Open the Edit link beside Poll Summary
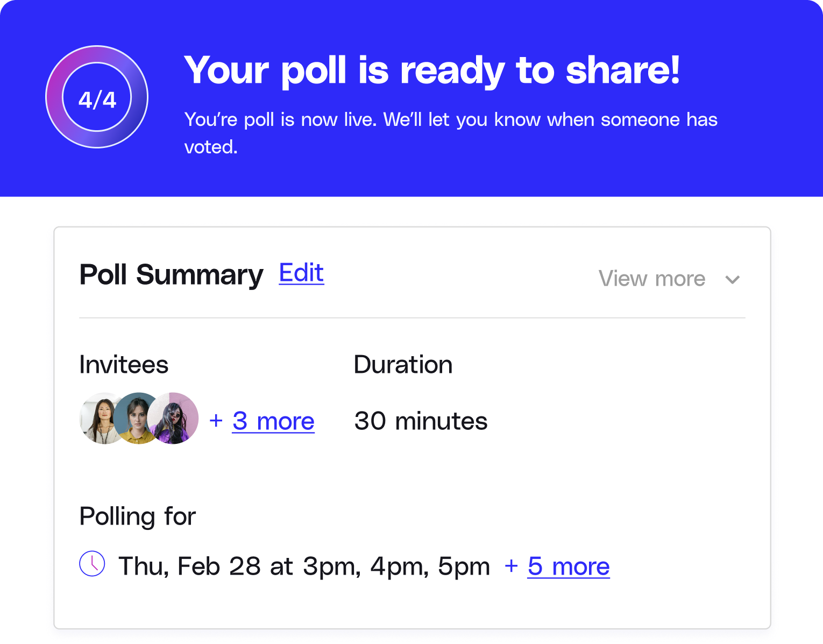The width and height of the screenshot is (823, 644). pos(301,273)
